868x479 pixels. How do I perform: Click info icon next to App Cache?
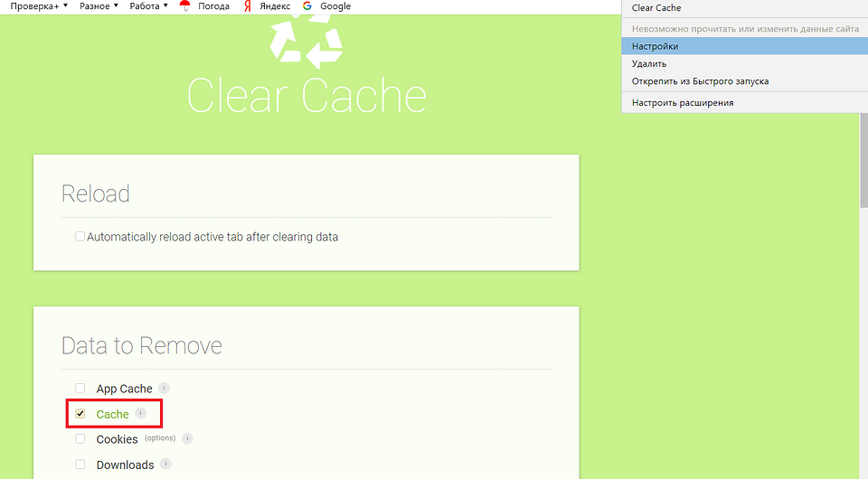tap(165, 388)
